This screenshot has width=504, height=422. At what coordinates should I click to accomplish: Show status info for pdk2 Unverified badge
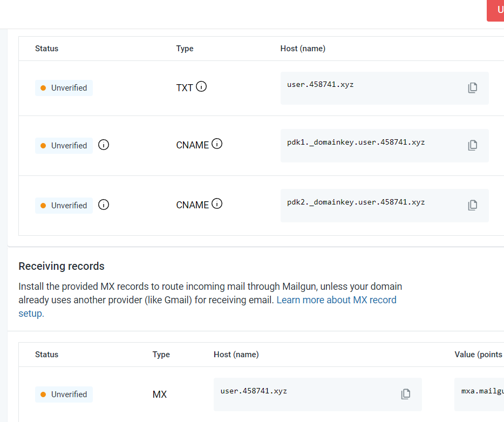(x=104, y=205)
